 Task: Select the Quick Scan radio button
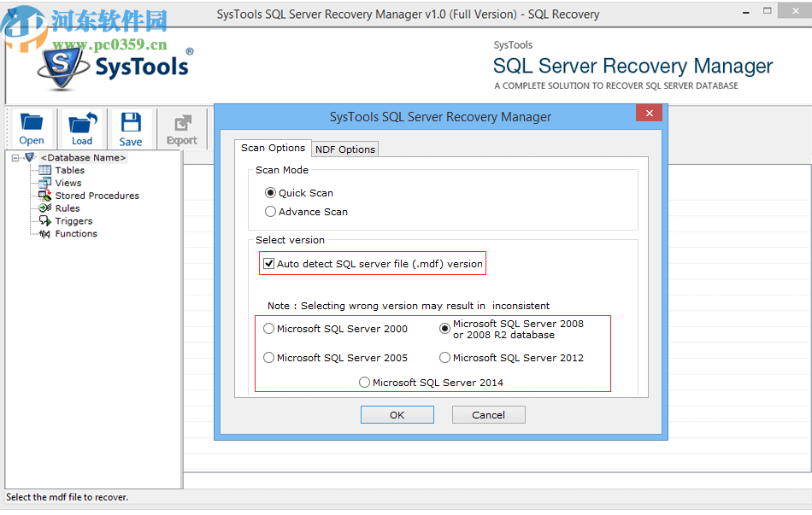(269, 192)
